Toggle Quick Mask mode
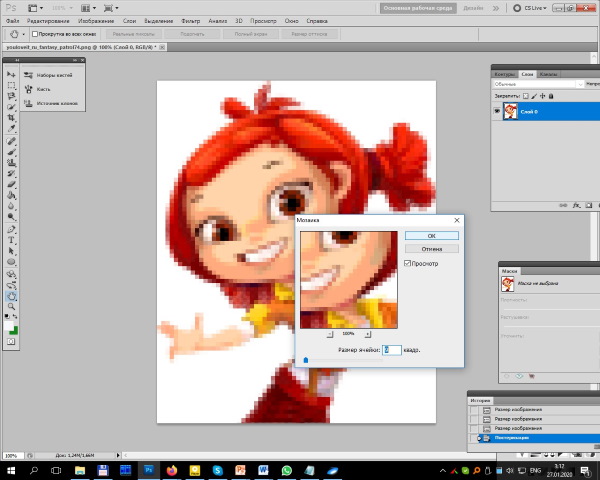The width and height of the screenshot is (600, 480). (11, 341)
